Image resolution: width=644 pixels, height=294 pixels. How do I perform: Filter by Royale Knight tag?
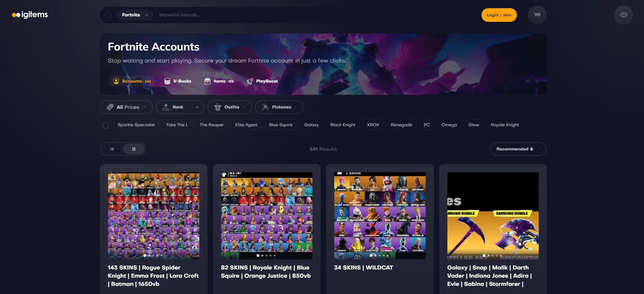tap(505, 125)
